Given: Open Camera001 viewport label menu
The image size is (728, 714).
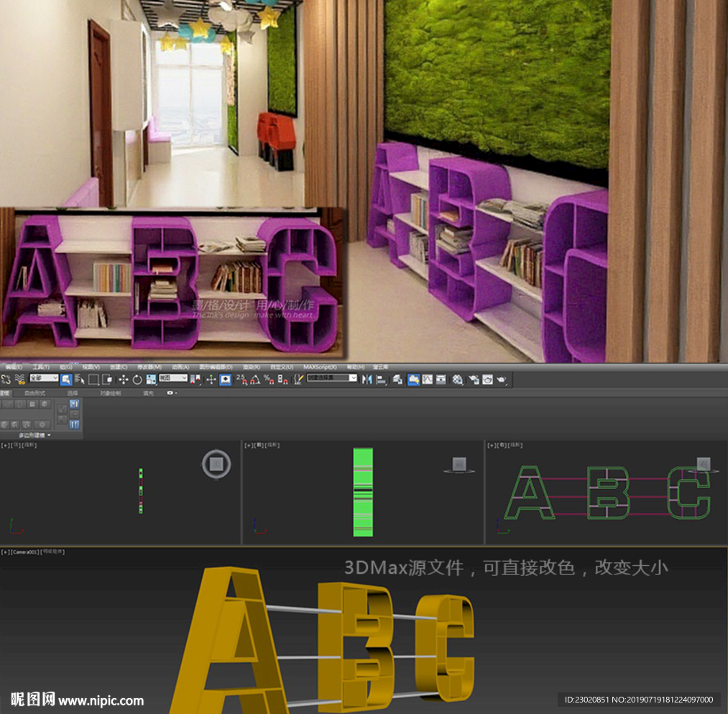Looking at the screenshot, I should (26, 552).
